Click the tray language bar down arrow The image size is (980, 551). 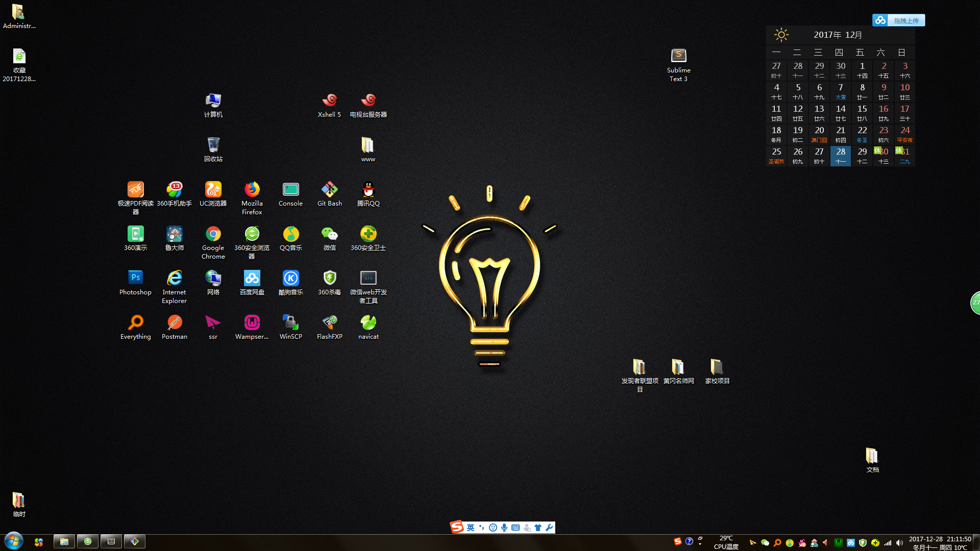(x=700, y=544)
